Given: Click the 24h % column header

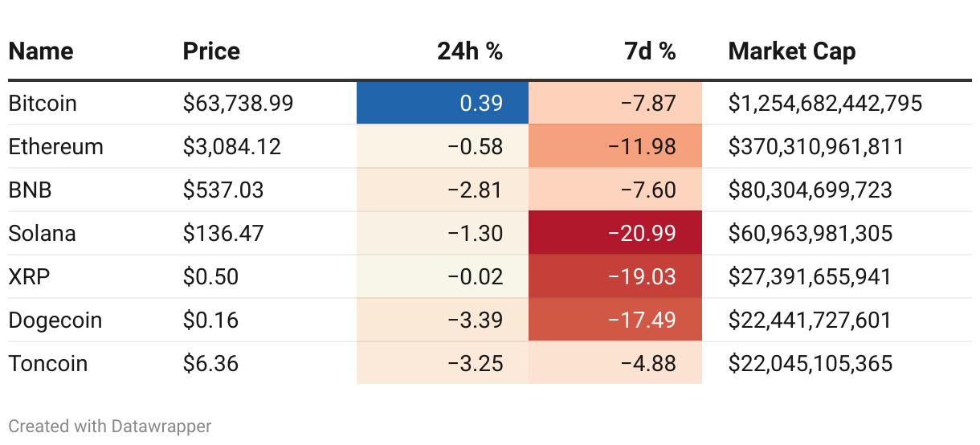Looking at the screenshot, I should 470,51.
